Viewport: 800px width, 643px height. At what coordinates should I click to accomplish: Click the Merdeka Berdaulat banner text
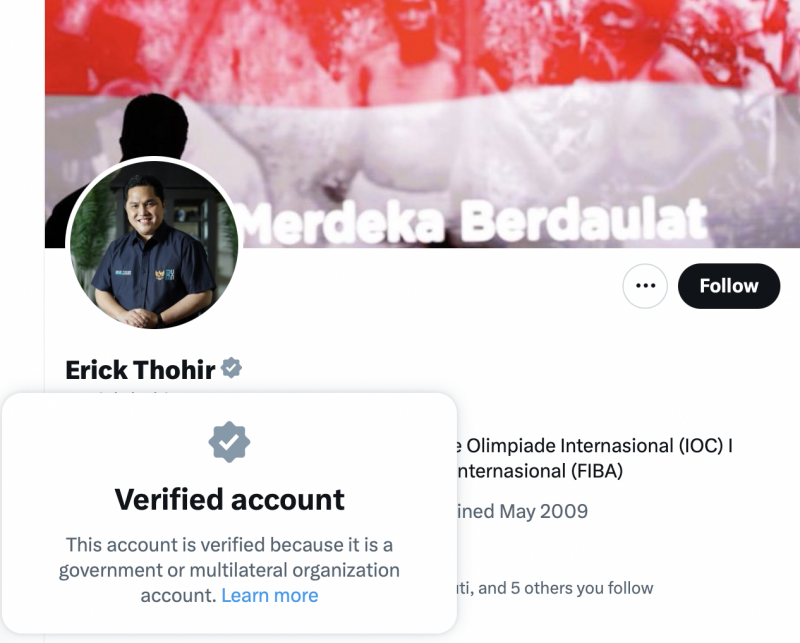point(473,220)
